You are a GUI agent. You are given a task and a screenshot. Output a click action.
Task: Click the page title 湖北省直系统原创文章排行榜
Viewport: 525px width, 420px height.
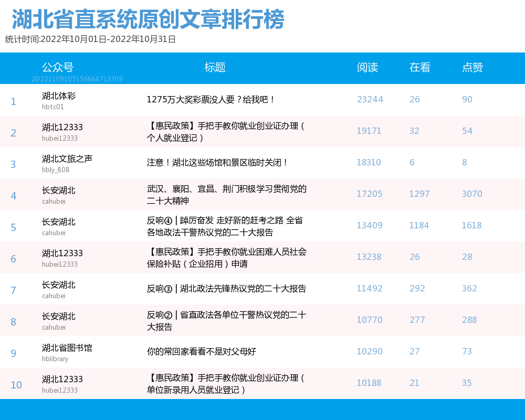tap(148, 20)
